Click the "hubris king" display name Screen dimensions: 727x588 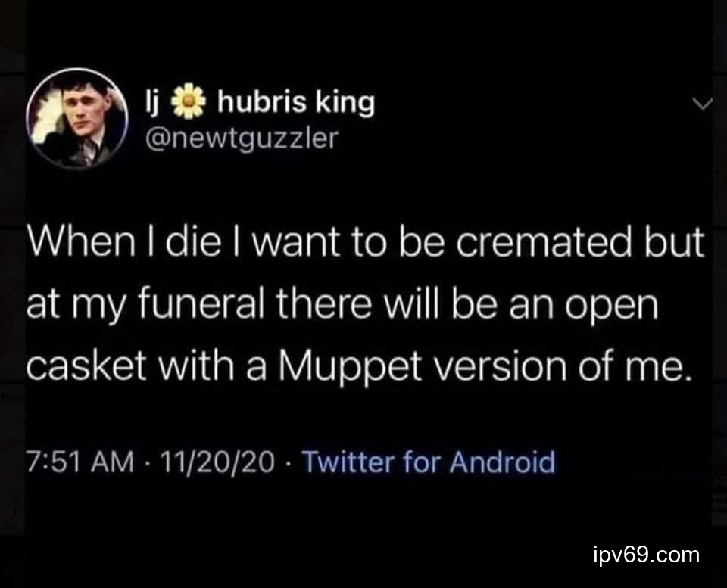click(295, 103)
